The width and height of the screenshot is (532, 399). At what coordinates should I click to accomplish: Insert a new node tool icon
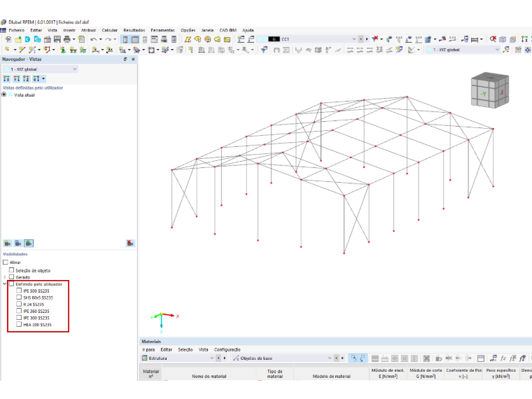pyautogui.click(x=7, y=50)
